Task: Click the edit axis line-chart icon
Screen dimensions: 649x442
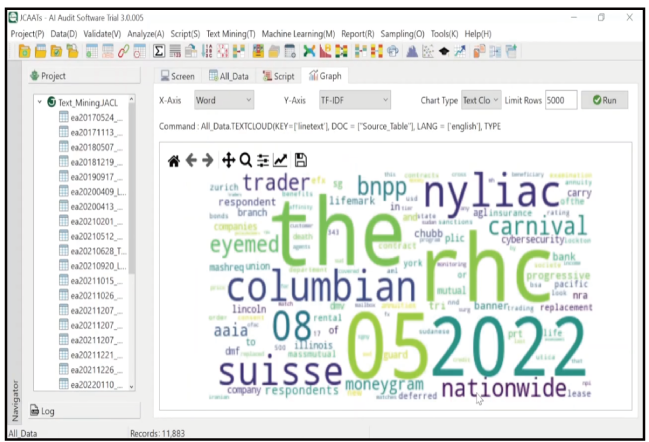Action: pos(281,160)
